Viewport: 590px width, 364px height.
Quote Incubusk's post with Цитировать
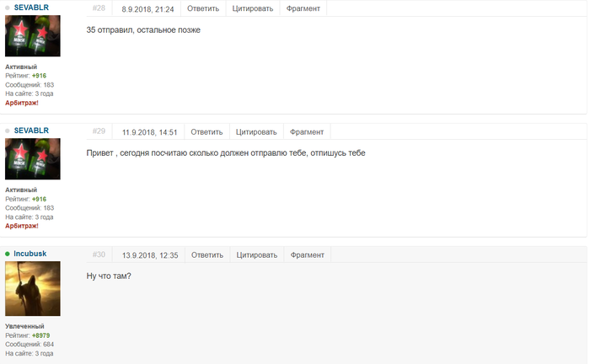pos(256,255)
